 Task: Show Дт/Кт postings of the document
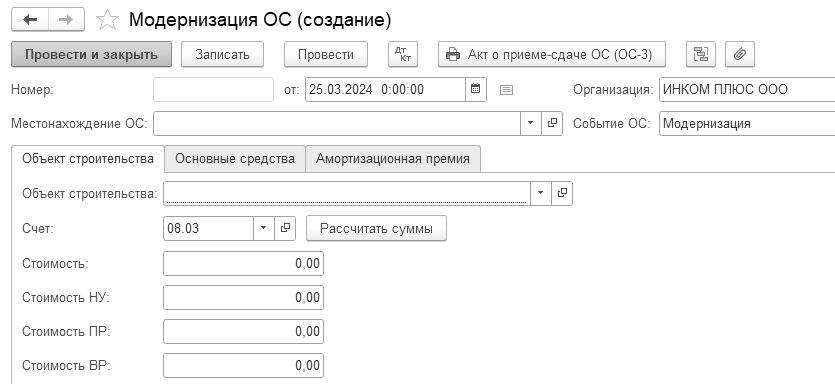(x=403, y=54)
